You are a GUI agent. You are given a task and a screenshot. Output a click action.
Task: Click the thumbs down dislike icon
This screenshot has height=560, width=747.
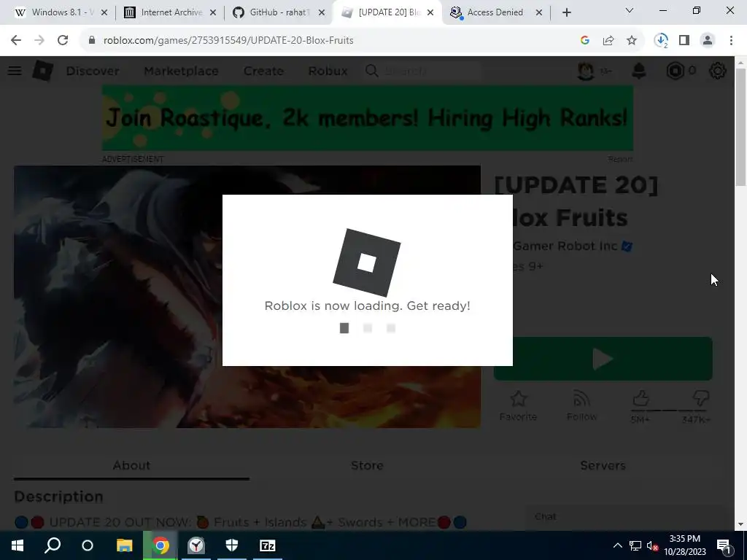pos(700,398)
